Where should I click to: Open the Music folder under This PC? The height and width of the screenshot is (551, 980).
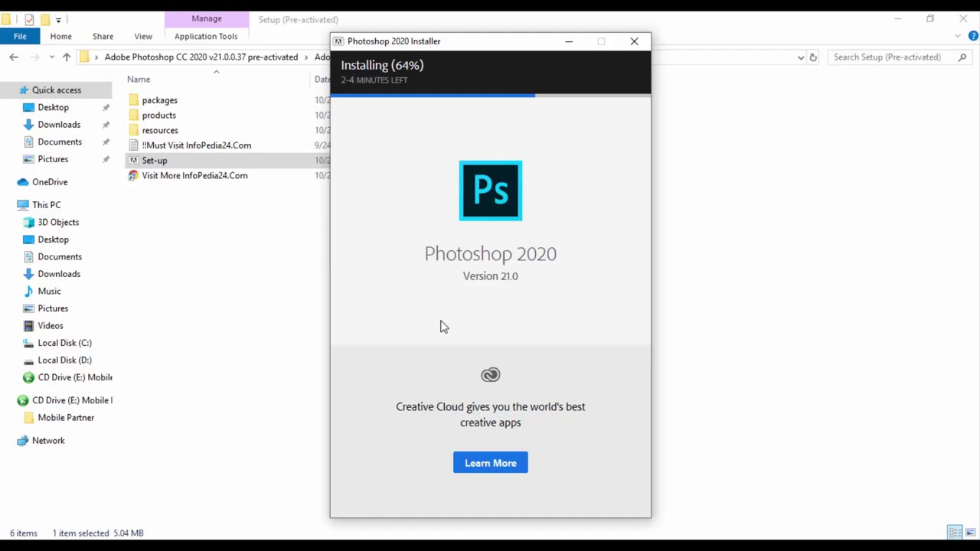[x=49, y=292]
